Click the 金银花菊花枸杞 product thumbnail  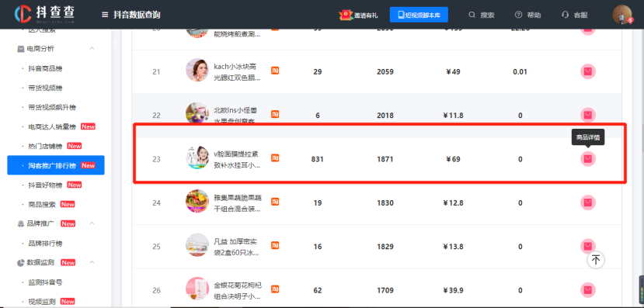pyautogui.click(x=197, y=289)
